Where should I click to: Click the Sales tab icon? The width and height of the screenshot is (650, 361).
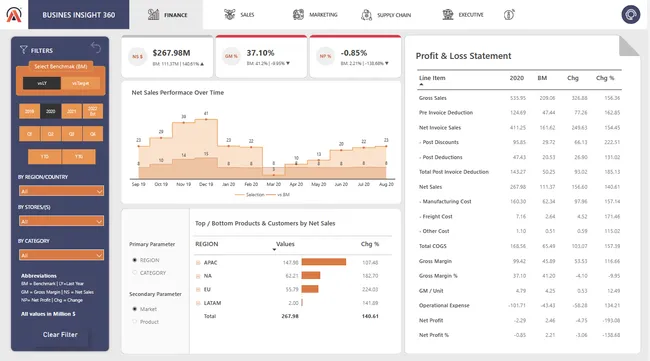(x=229, y=15)
